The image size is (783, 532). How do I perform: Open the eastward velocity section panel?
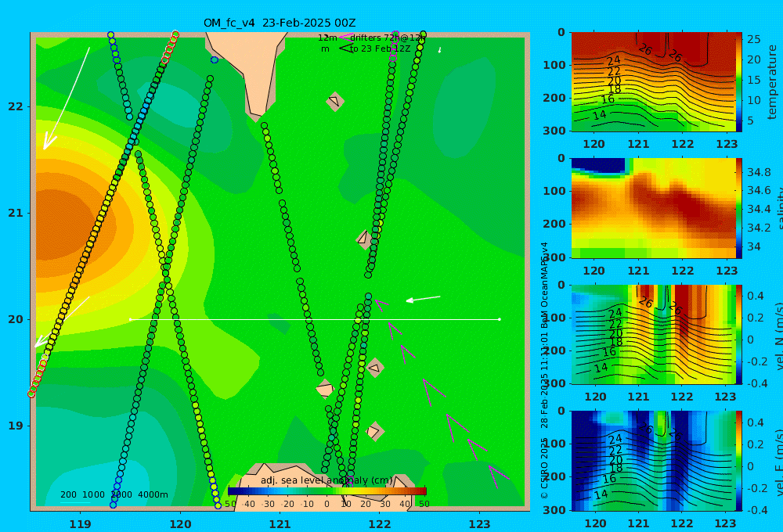point(653,461)
